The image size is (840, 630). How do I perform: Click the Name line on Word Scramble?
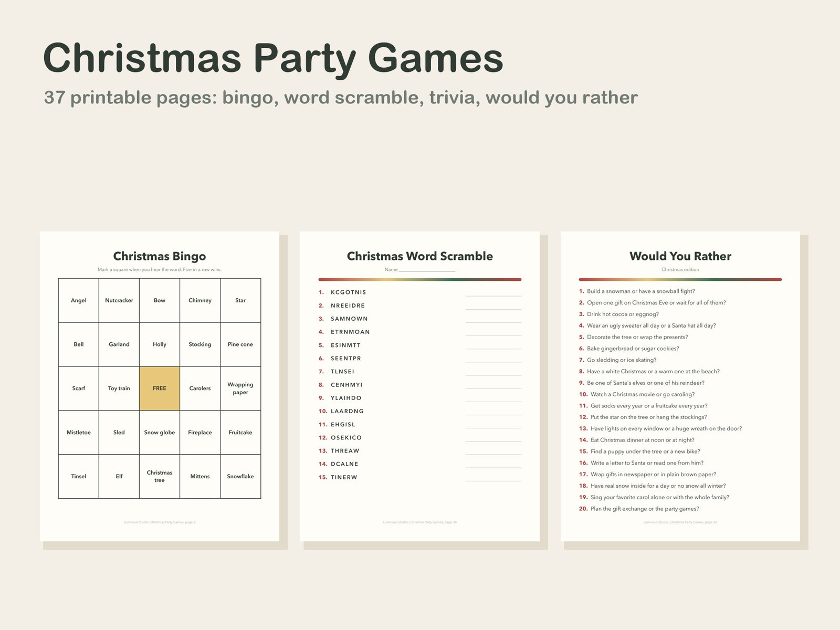[420, 269]
